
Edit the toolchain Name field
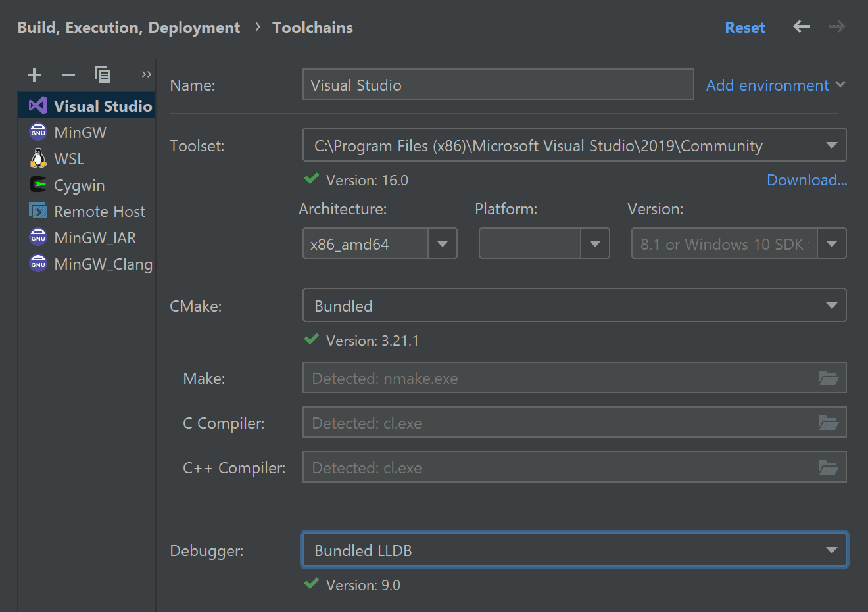tap(498, 84)
